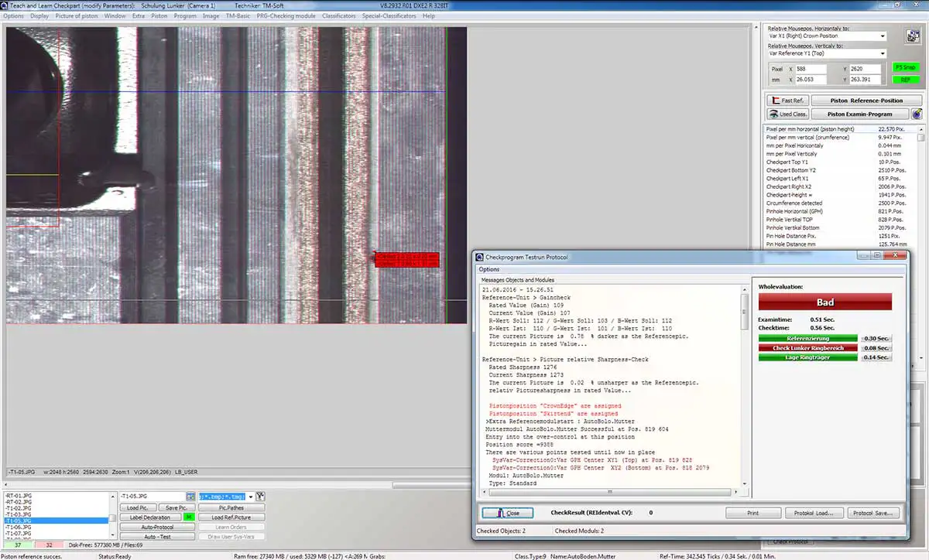Click the Print button in protocol dialog
The height and width of the screenshot is (560, 929).
(x=752, y=512)
